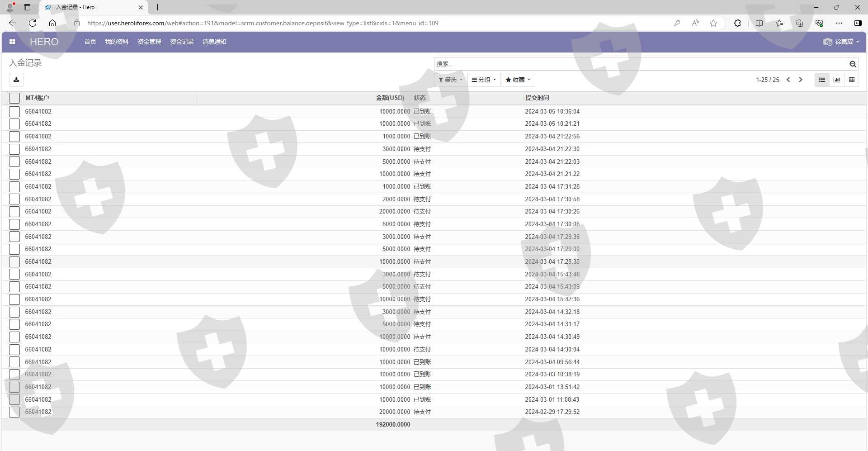Refresh the browser page
The image size is (868, 451).
[x=33, y=23]
